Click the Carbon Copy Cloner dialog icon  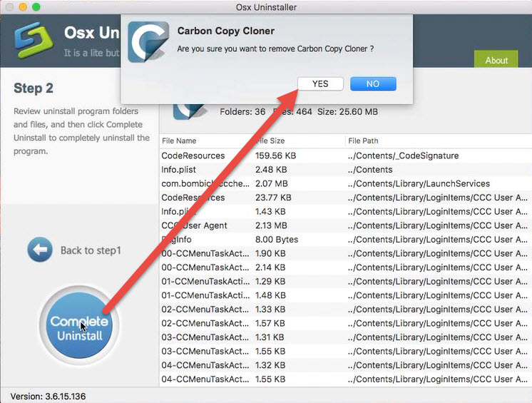pos(148,41)
